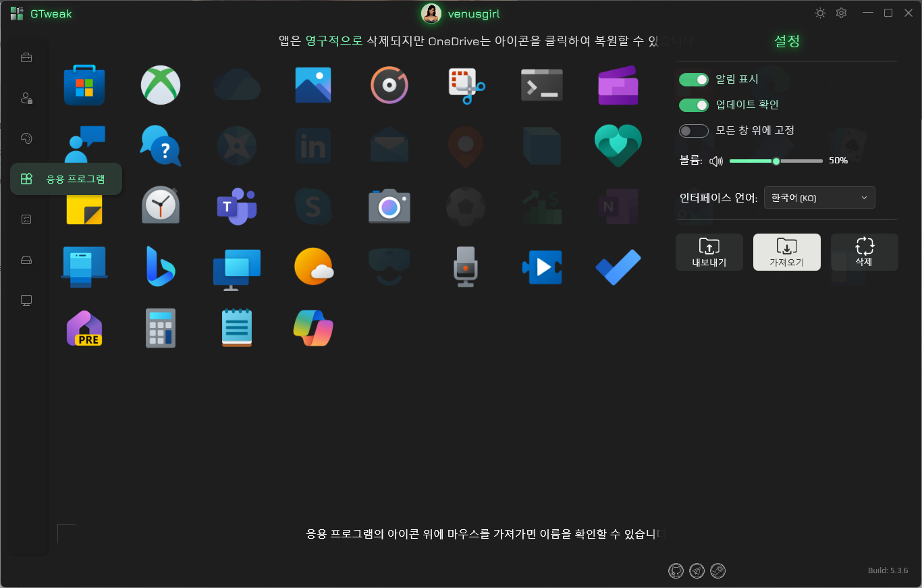Select the Outlook PRE icon

click(x=84, y=328)
